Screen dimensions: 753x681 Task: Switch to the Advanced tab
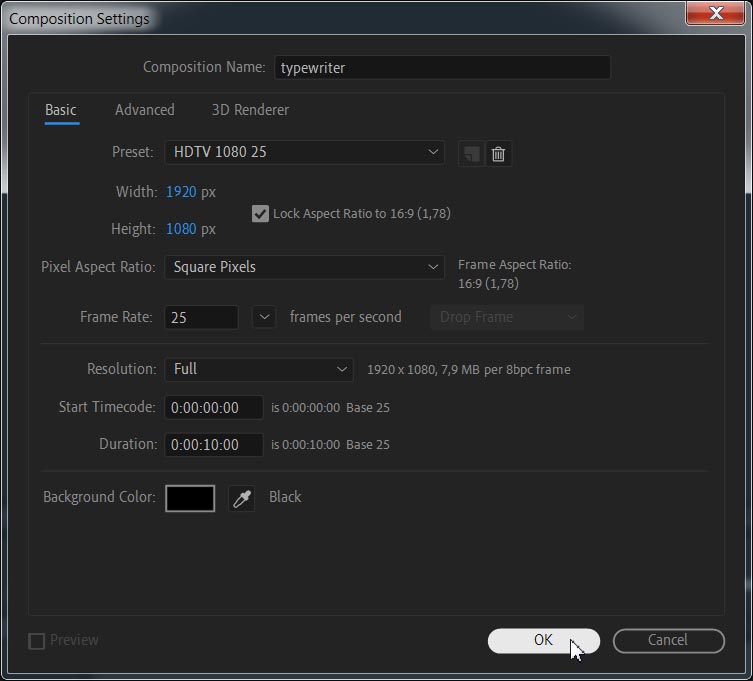click(x=145, y=110)
